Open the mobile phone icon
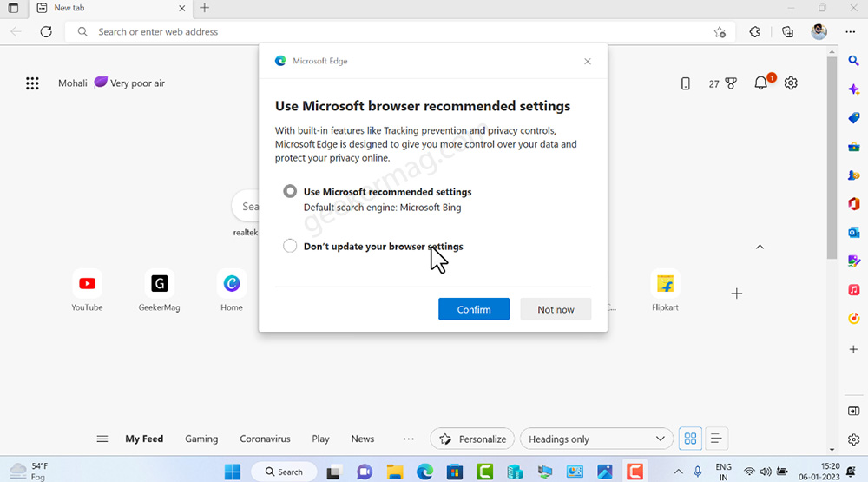Image resolution: width=868 pixels, height=482 pixels. 686,83
